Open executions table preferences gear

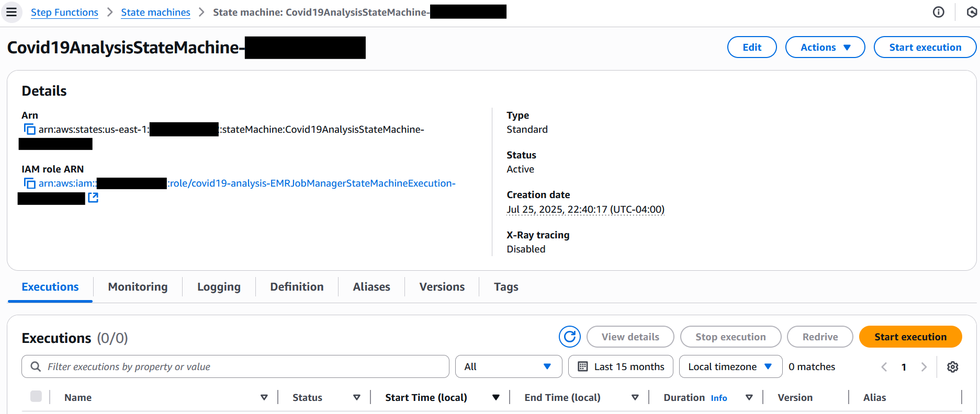[953, 367]
